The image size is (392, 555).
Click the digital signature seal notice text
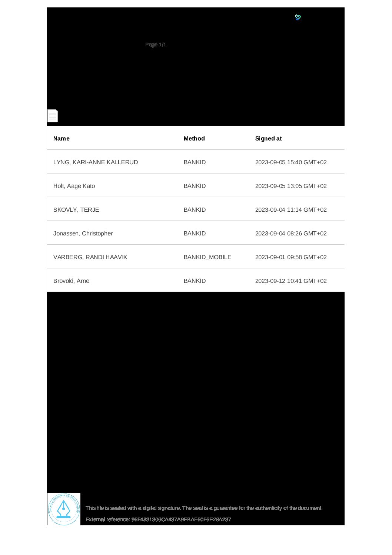coord(204,508)
